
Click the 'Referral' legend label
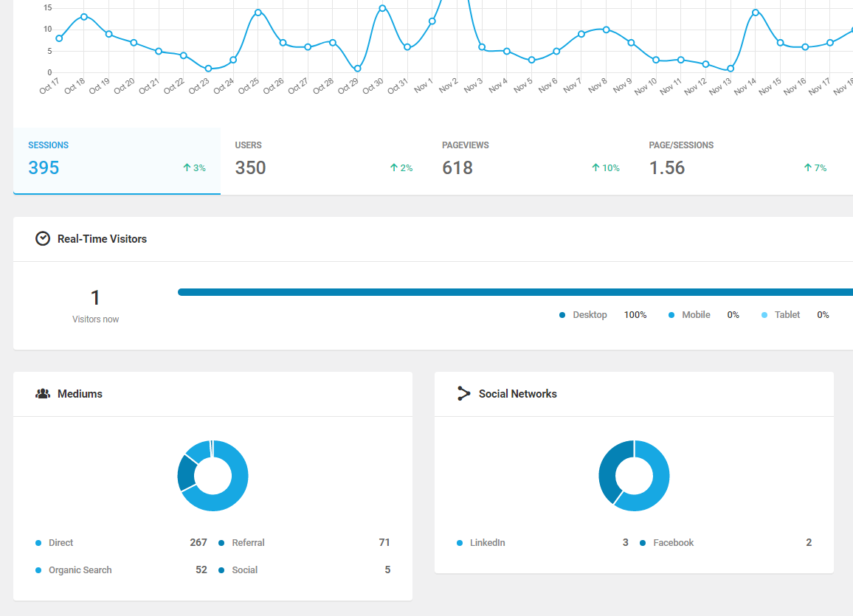(248, 543)
